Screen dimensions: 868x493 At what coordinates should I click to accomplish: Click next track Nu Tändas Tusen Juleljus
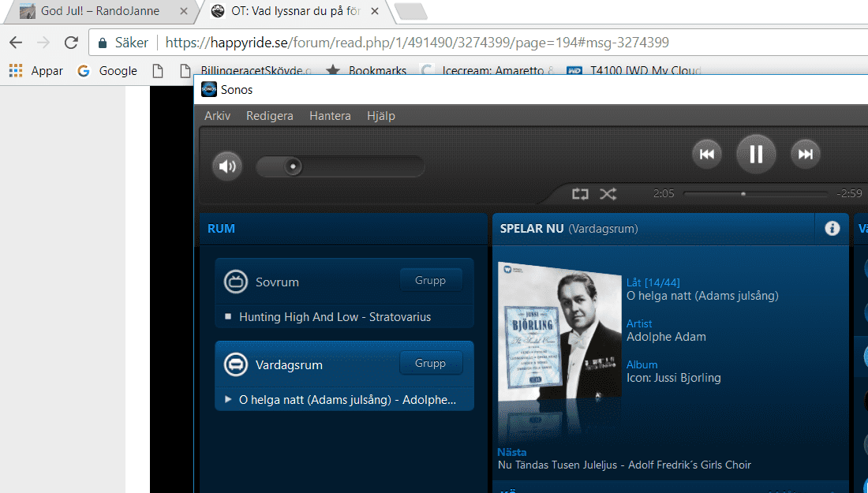click(624, 465)
